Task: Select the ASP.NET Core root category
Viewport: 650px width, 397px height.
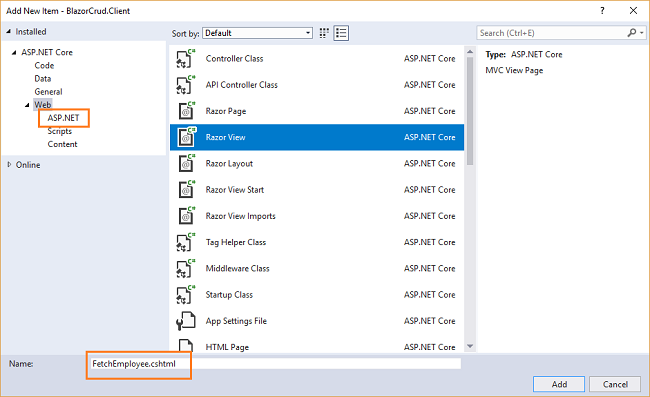Action: [47, 52]
